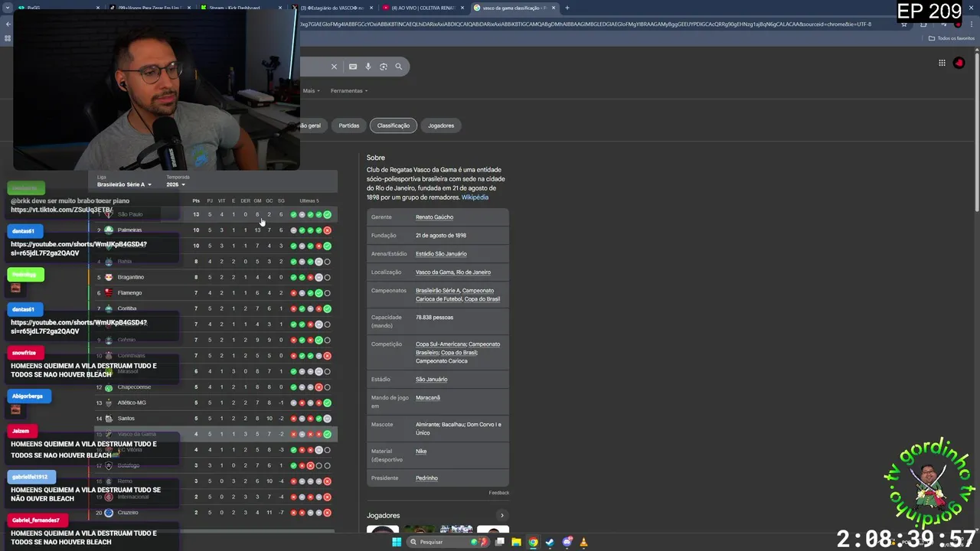Click São Paulo's latest green win indicator

[x=327, y=214]
